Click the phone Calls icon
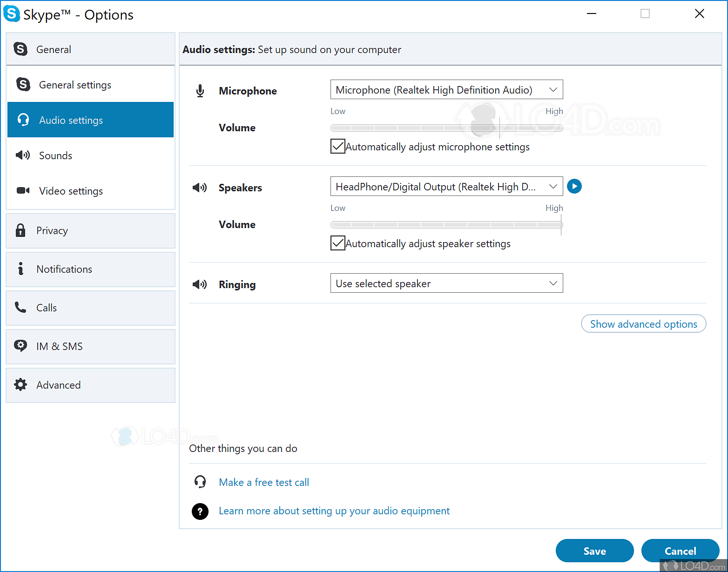 (20, 308)
